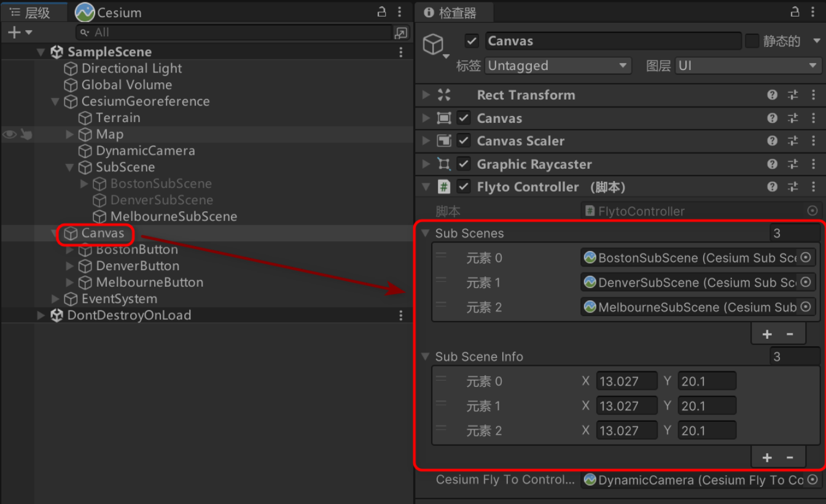Click the Hierarchy search field
Viewport: 826px width, 504px height.
tap(233, 32)
